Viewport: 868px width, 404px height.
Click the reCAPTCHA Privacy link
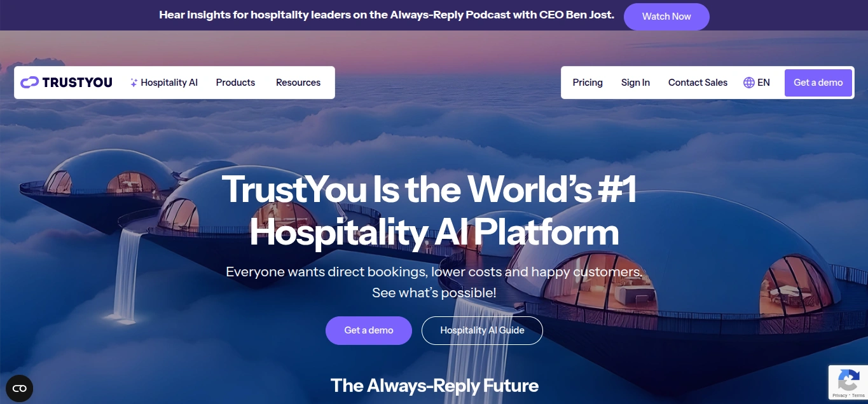[x=841, y=396]
